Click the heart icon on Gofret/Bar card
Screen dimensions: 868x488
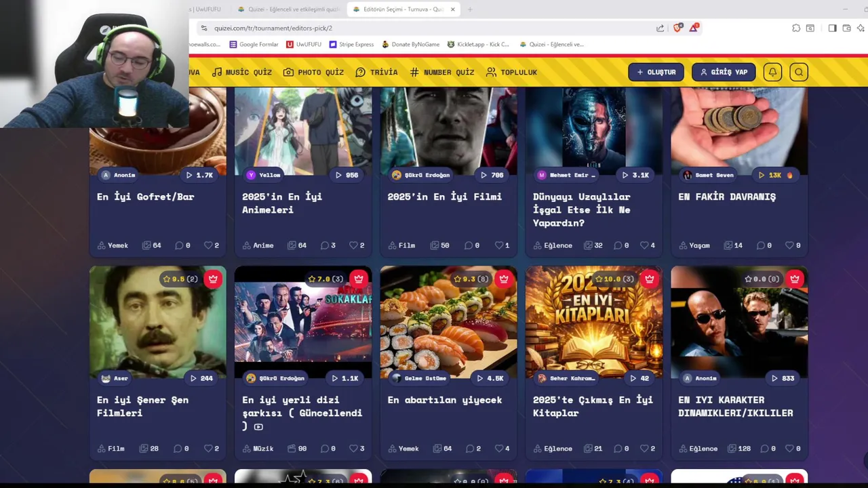pos(208,245)
